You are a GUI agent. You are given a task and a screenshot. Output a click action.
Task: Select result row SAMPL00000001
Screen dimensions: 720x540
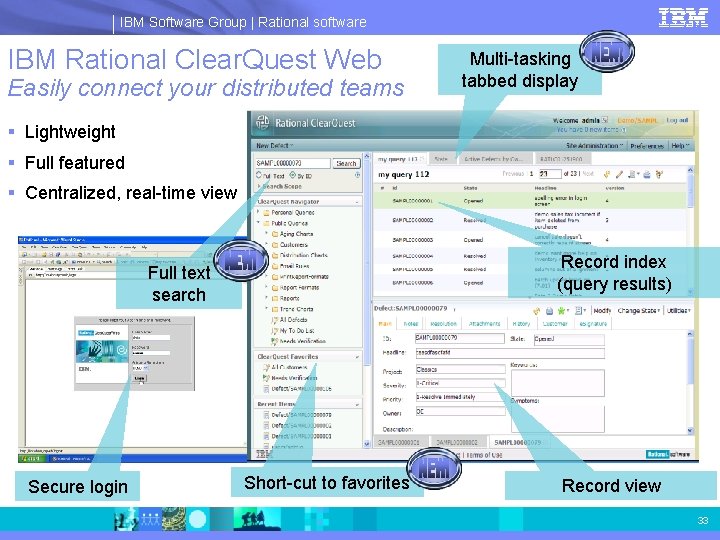[530, 201]
